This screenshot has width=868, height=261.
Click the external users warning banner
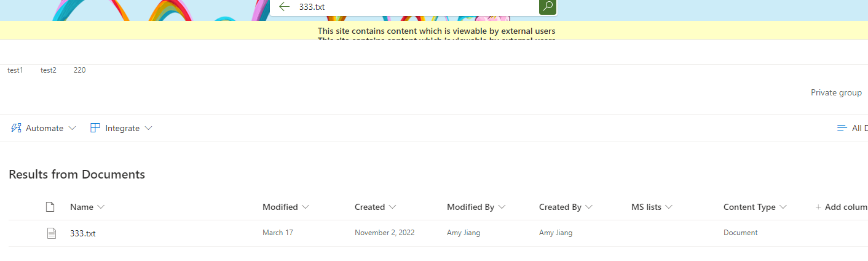[434, 30]
